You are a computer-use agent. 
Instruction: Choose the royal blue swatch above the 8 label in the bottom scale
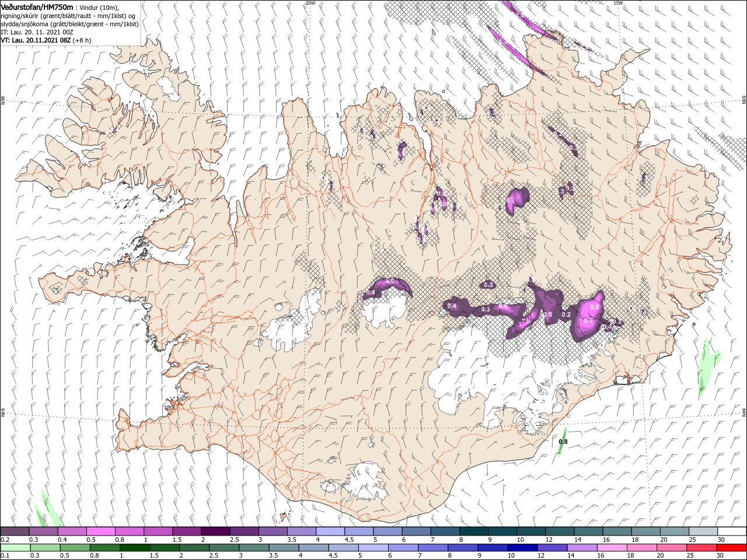[463, 548]
